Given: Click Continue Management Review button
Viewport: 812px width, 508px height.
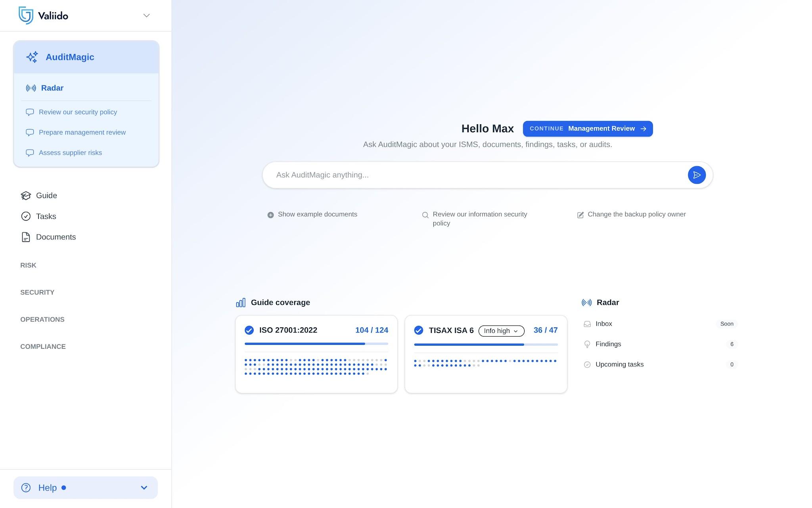Looking at the screenshot, I should click(x=588, y=129).
